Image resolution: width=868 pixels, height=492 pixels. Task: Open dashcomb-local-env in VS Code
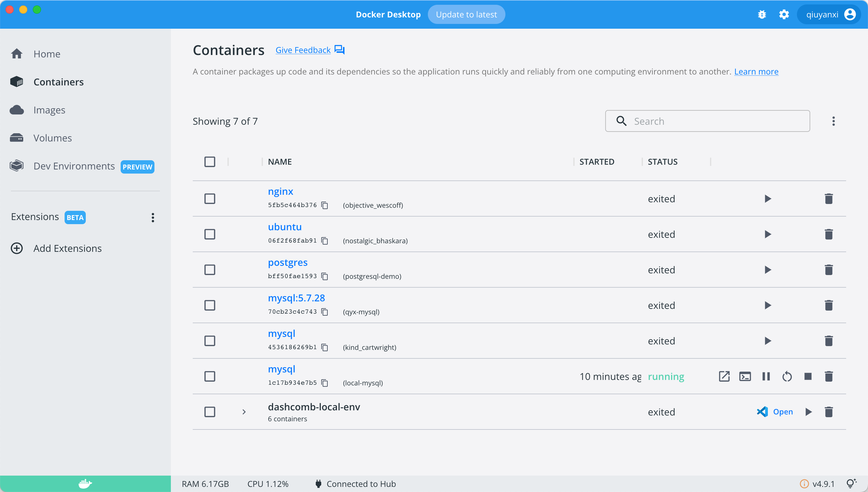(775, 412)
